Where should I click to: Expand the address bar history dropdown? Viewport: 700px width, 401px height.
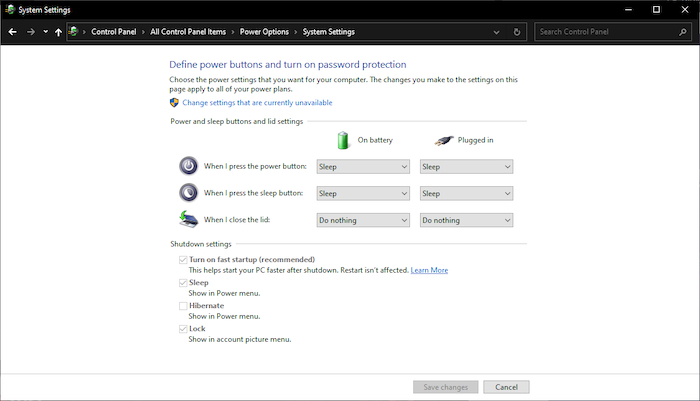(496, 32)
